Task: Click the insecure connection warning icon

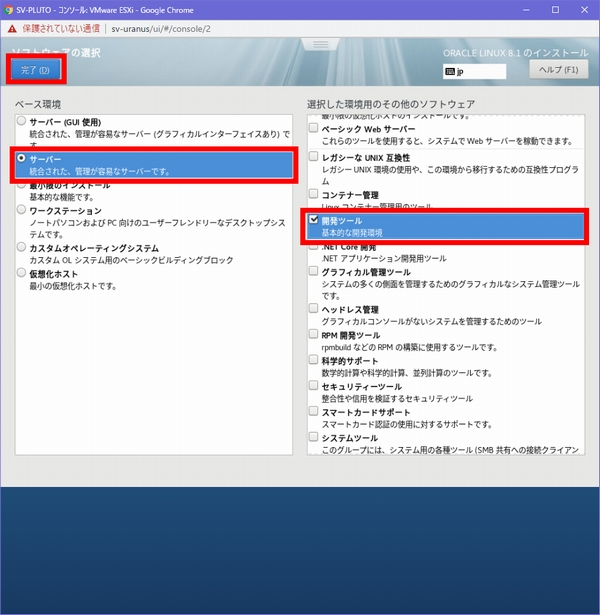Action: click(12, 29)
